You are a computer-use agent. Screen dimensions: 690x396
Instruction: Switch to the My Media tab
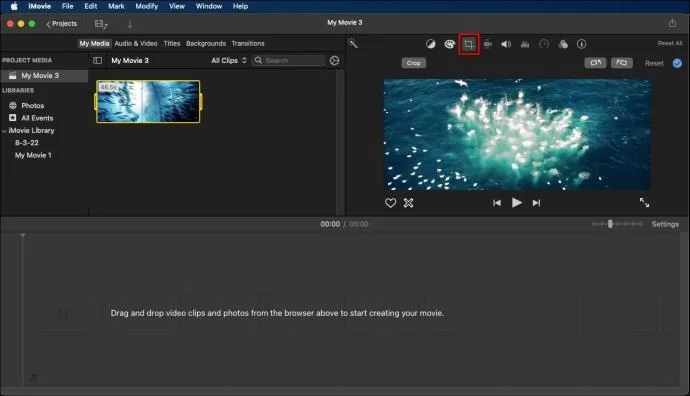click(x=94, y=44)
